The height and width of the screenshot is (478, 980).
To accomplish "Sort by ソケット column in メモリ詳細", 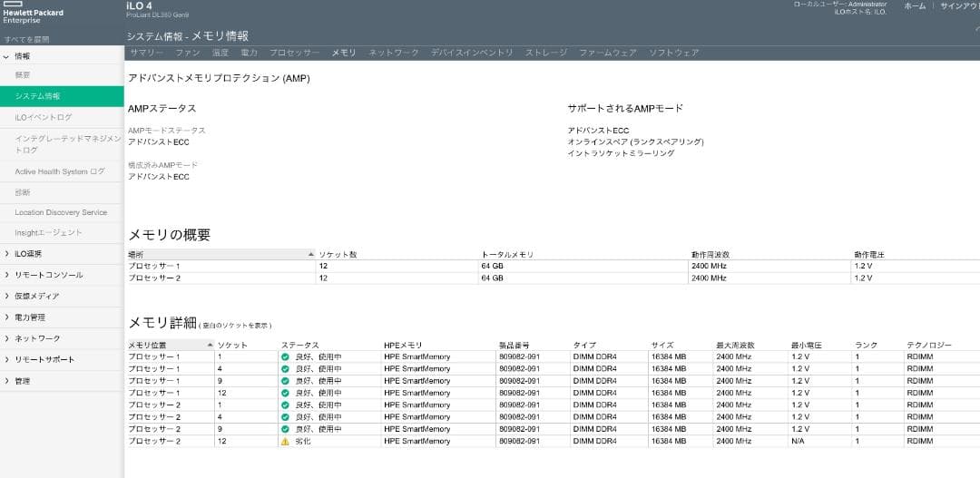I will (232, 345).
